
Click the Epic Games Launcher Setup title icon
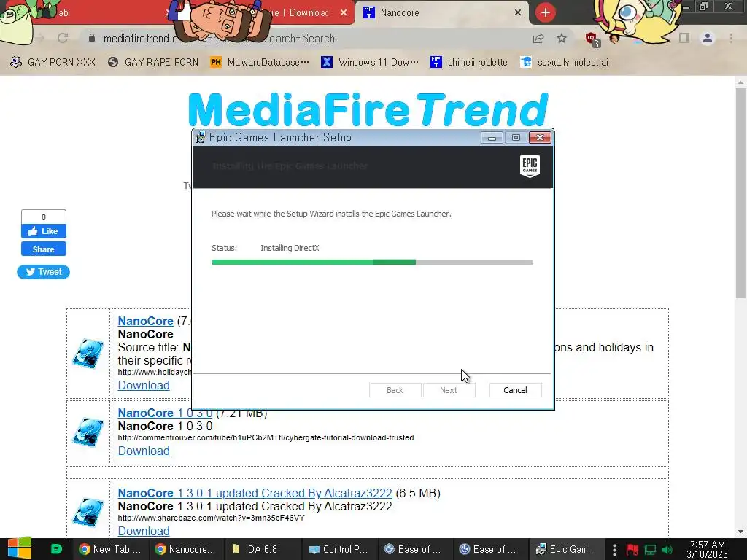(201, 137)
